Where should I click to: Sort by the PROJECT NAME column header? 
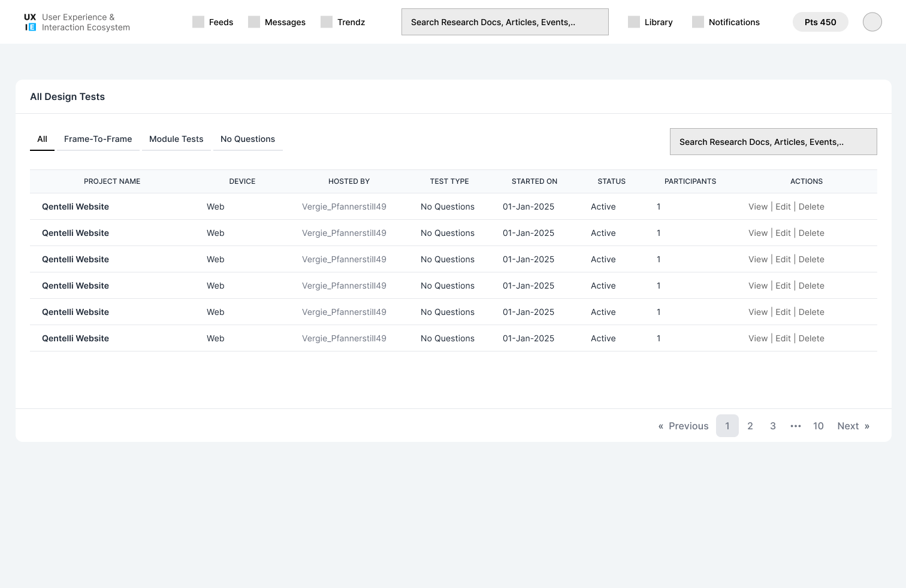coord(112,181)
